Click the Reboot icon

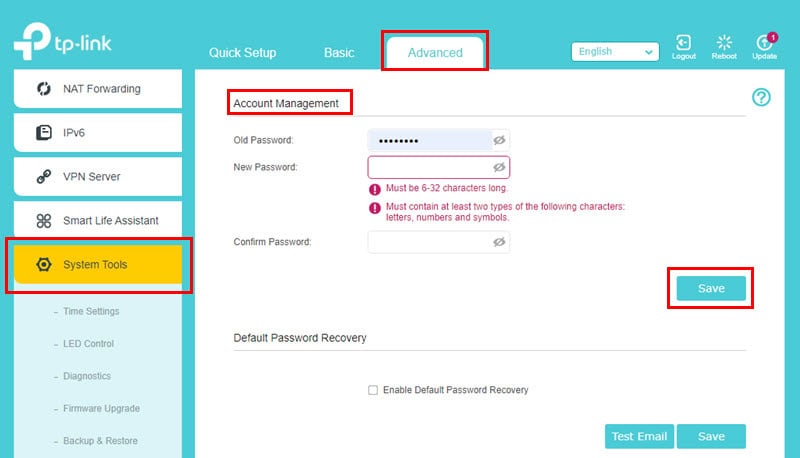pyautogui.click(x=724, y=43)
